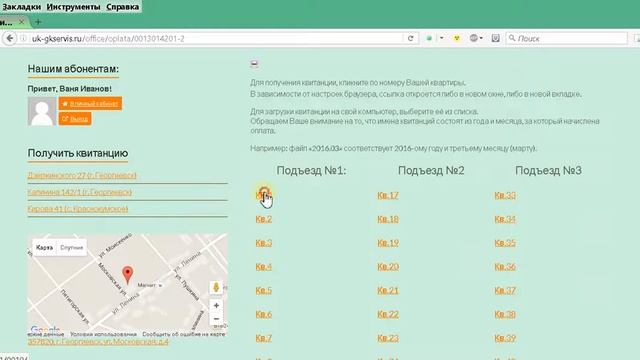Image resolution: width=640 pixels, height=360 pixels.
Task: Open receipt for Кв.3
Action: coord(264,243)
